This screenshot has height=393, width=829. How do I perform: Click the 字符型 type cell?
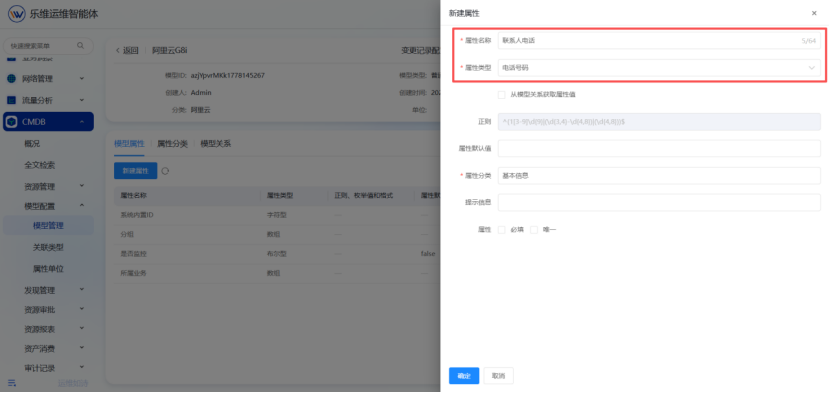point(277,215)
